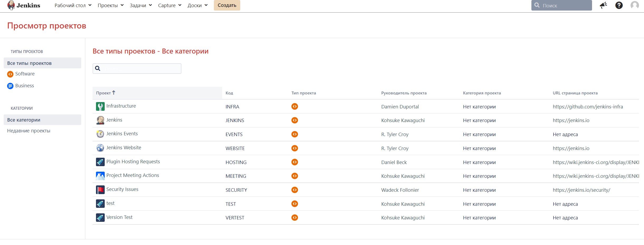Open the Project Meeting Actions link
This screenshot has height=245, width=644.
click(x=133, y=175)
